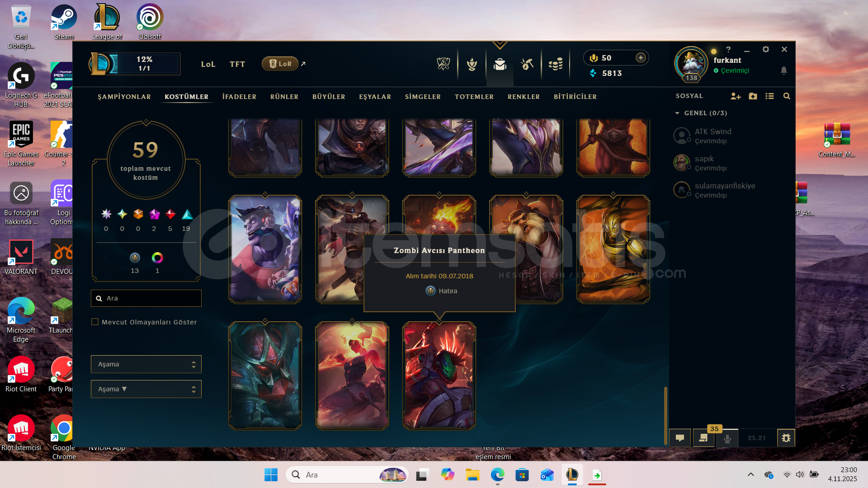Screen dimensions: 868x488
Task: Click the plus button to buy RP
Action: [x=641, y=57]
